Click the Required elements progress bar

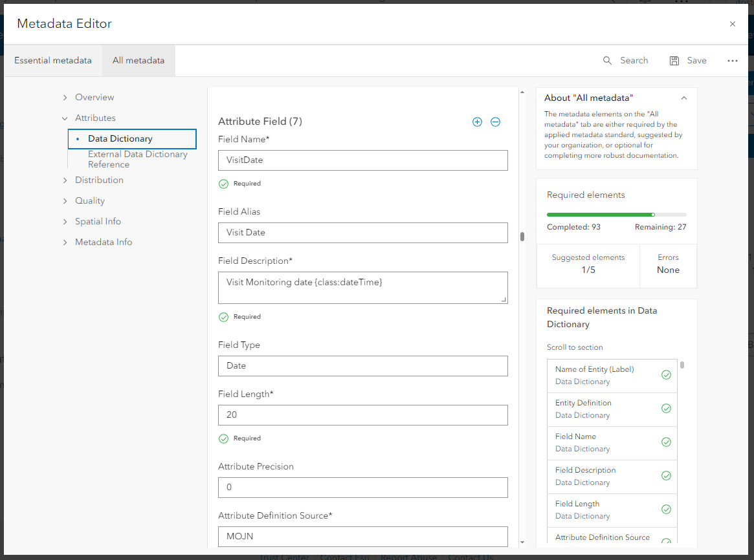[617, 215]
